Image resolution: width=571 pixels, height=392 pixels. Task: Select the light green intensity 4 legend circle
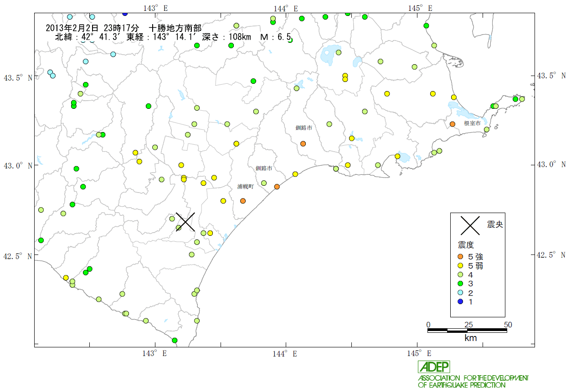[460, 275]
